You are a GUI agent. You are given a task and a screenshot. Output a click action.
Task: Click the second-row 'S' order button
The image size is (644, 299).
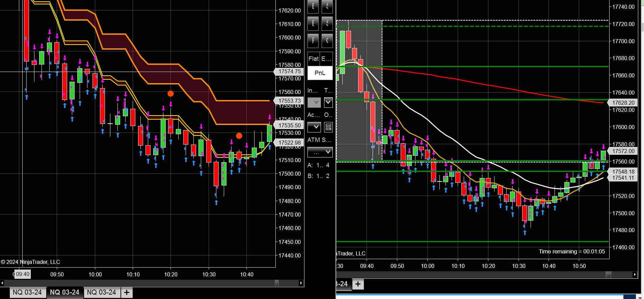click(327, 24)
